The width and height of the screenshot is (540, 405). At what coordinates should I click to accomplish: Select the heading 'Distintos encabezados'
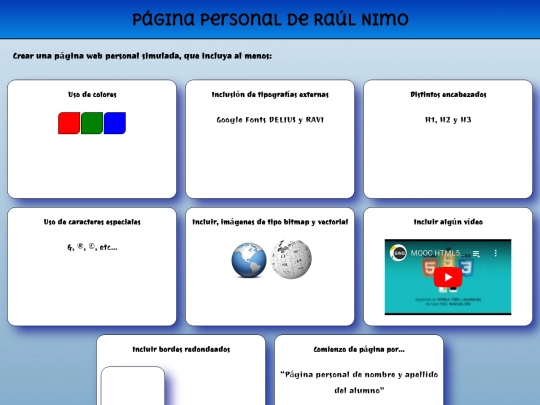pyautogui.click(x=448, y=94)
